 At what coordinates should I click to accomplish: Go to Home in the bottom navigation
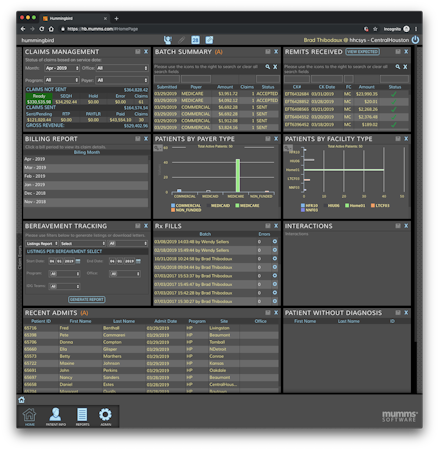click(29, 416)
